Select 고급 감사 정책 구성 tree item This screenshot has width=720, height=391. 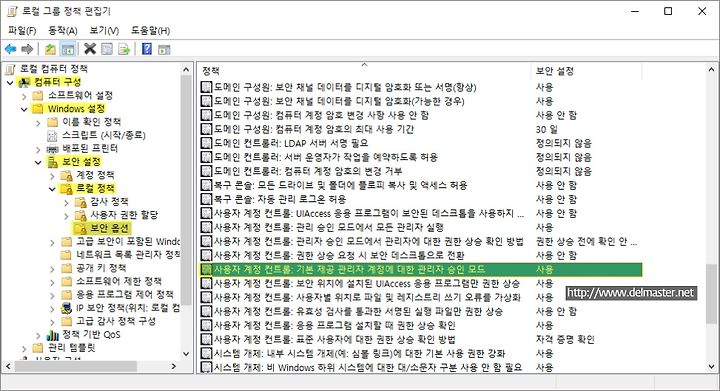[x=116, y=321]
